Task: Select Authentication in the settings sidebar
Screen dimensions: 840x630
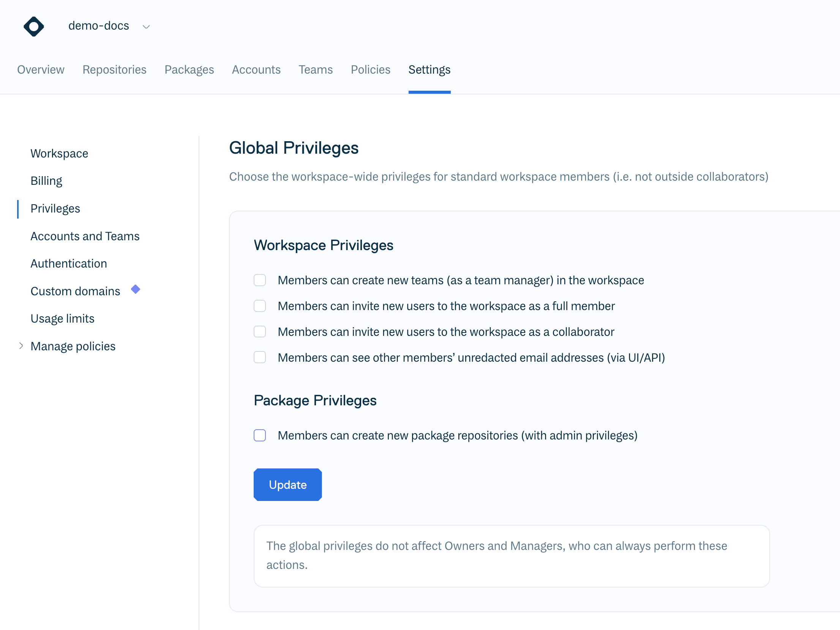Action: [69, 264]
